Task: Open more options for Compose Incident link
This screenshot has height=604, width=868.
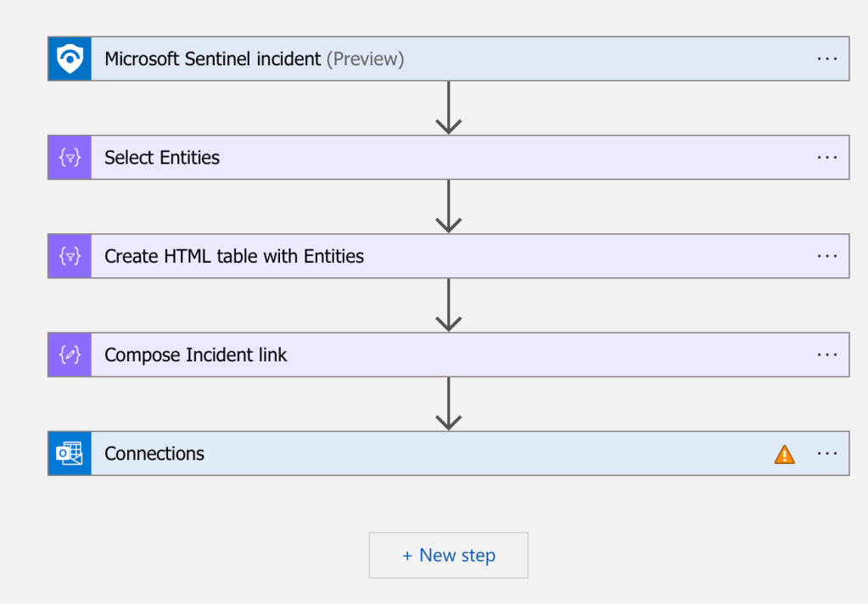Action: tap(827, 355)
